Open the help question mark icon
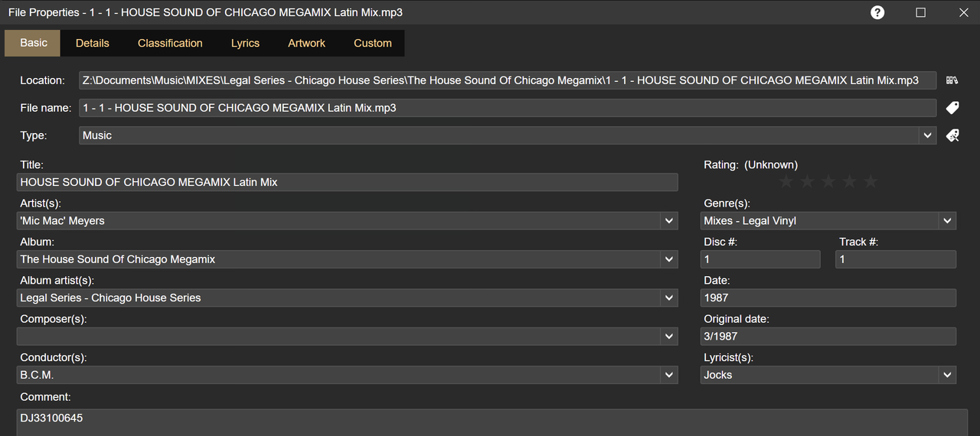The width and height of the screenshot is (980, 436). [877, 12]
